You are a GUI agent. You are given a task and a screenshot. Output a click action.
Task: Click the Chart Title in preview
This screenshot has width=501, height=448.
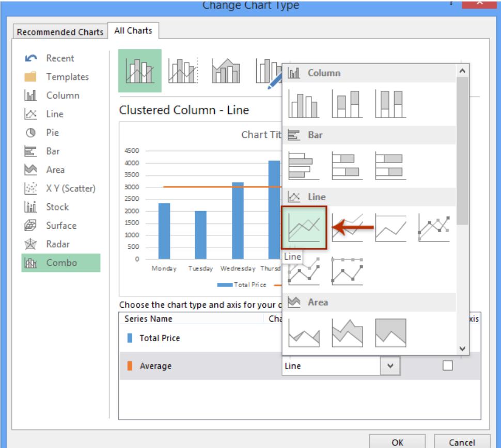coord(261,135)
